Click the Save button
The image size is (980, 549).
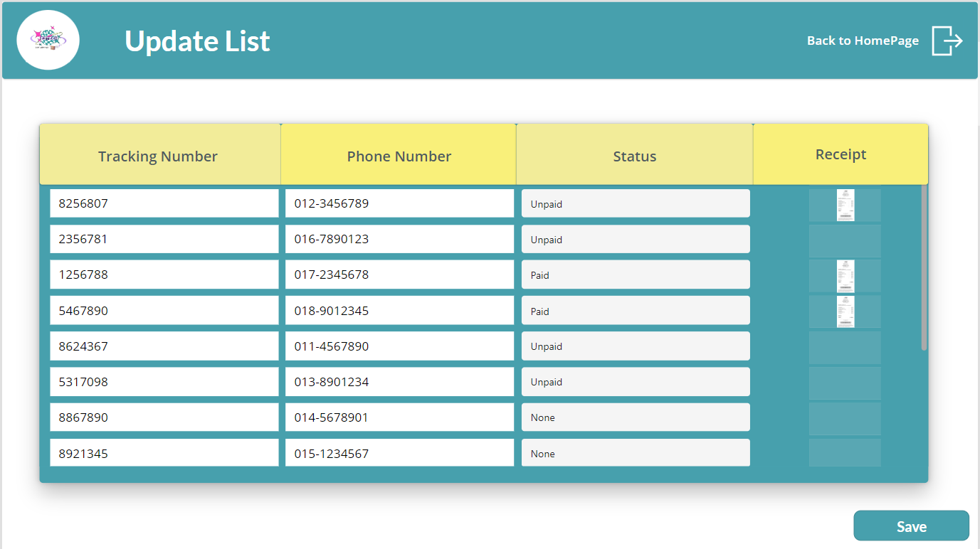coord(911,526)
